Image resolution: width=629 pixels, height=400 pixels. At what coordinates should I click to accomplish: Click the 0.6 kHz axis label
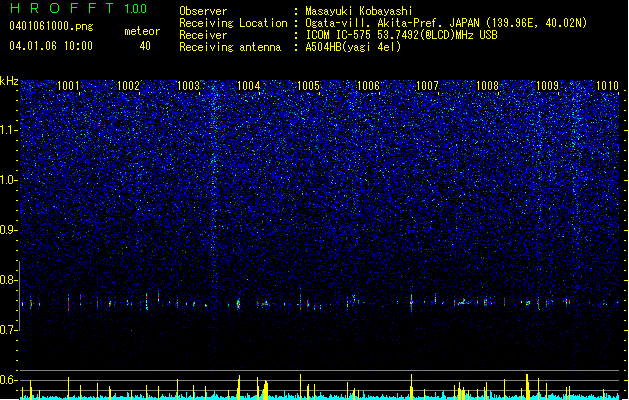pos(8,380)
